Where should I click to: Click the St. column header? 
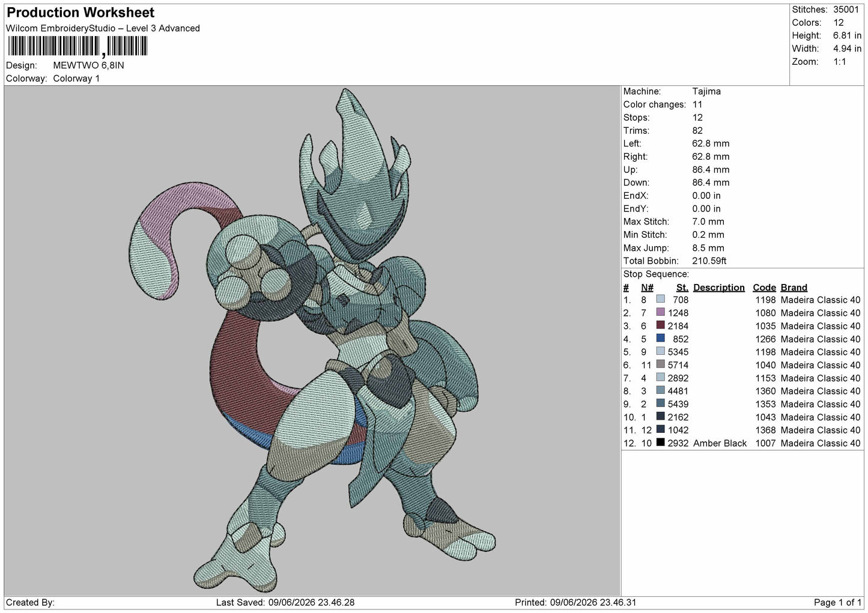coord(682,288)
